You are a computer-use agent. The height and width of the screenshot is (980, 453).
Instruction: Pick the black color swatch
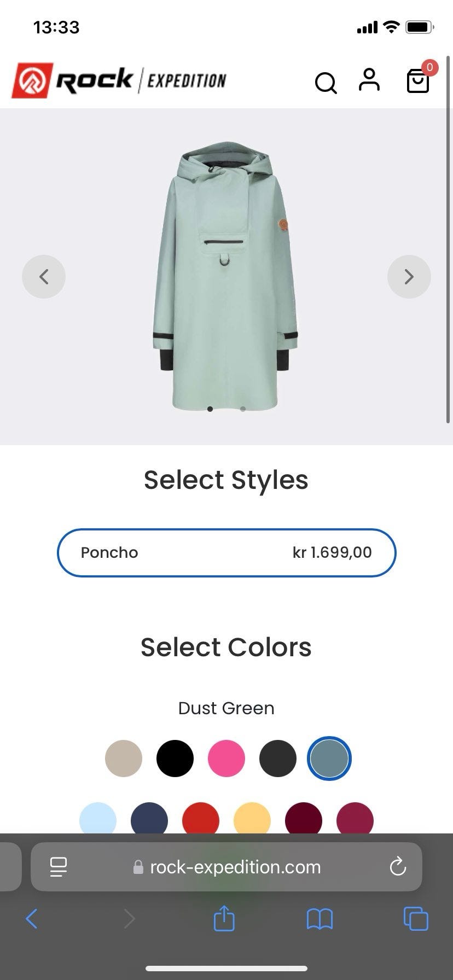175,759
